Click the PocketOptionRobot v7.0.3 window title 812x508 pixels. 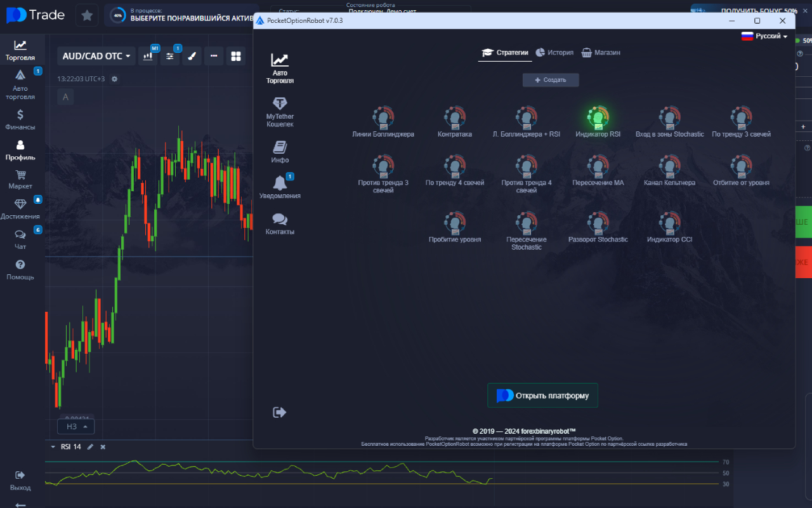pos(304,21)
